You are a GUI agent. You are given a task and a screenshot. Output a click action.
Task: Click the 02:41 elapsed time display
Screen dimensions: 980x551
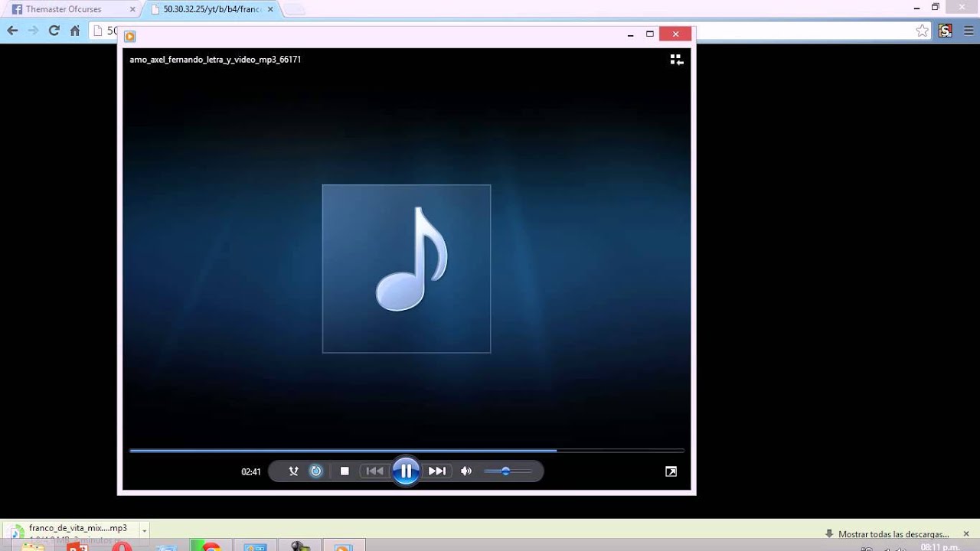click(x=251, y=472)
